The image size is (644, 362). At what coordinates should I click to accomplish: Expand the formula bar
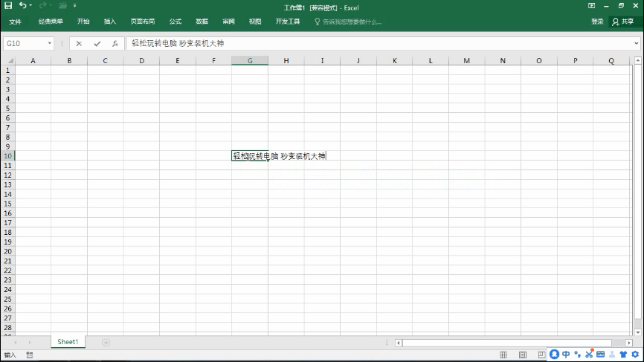[637, 44]
